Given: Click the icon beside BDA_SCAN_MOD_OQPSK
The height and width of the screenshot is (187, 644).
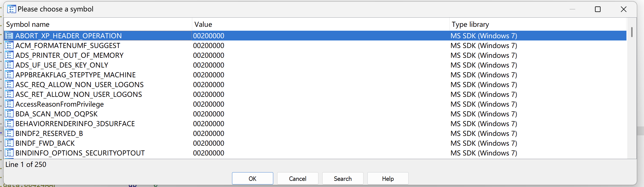Looking at the screenshot, I should click(9, 114).
